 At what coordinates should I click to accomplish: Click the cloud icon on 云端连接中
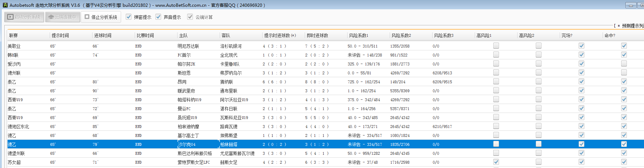51,17
